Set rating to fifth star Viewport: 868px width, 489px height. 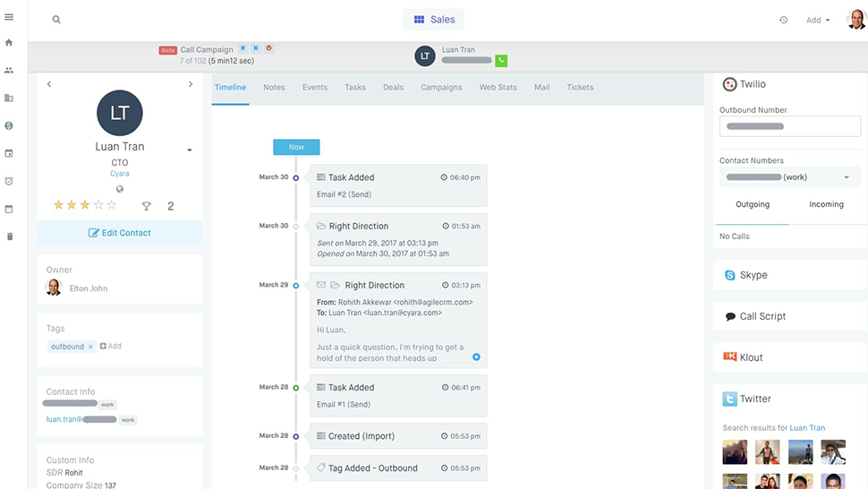click(112, 205)
